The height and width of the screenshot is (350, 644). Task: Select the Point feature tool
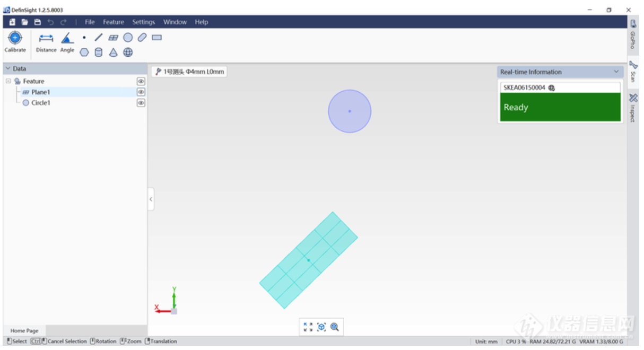pos(84,38)
